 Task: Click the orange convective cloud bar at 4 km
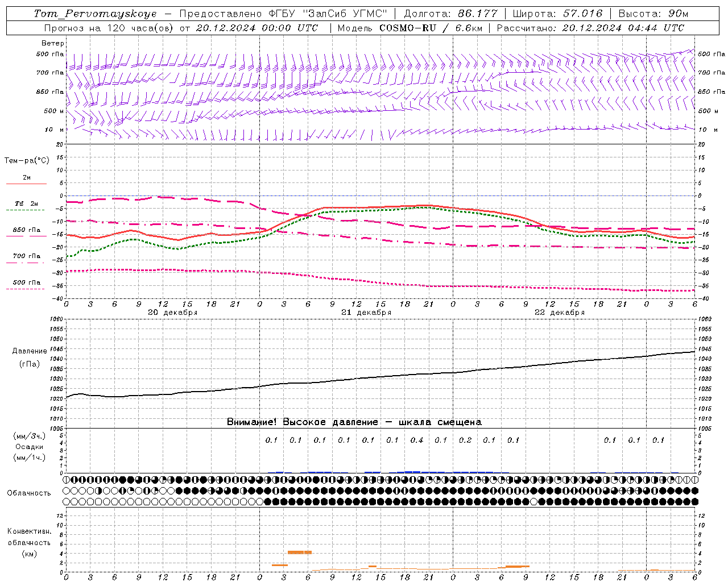299,552
